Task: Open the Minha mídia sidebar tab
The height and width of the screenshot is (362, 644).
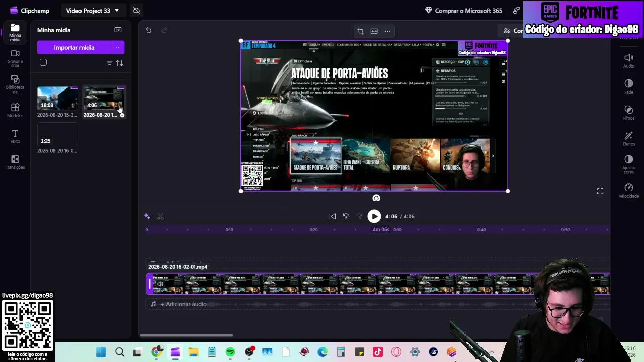Action: [x=15, y=33]
